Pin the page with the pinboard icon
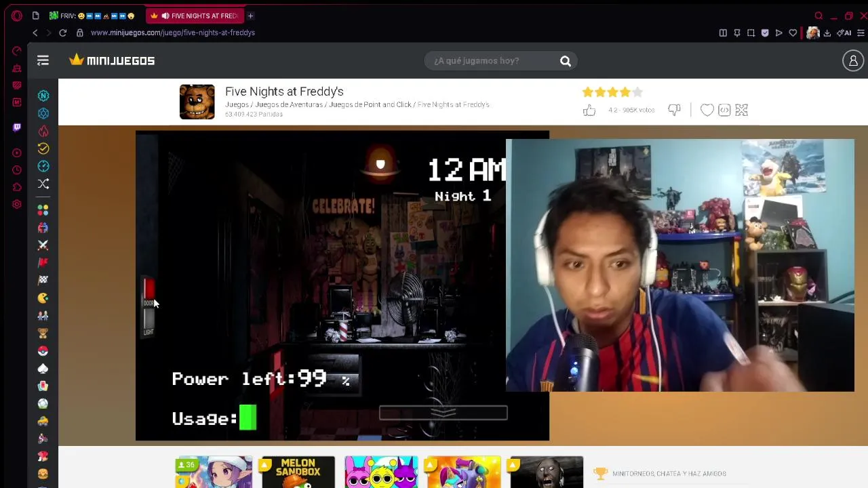 coord(737,33)
